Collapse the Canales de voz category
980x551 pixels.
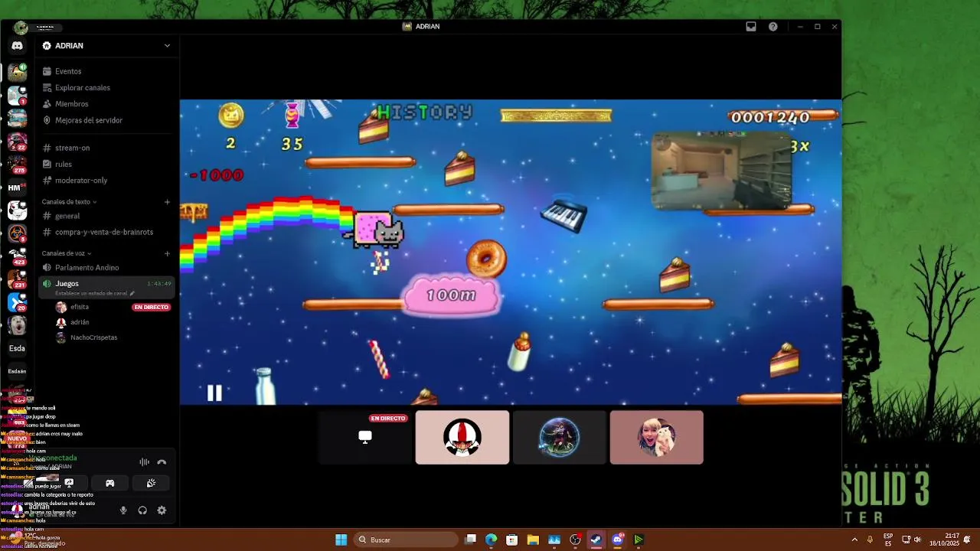click(x=67, y=253)
